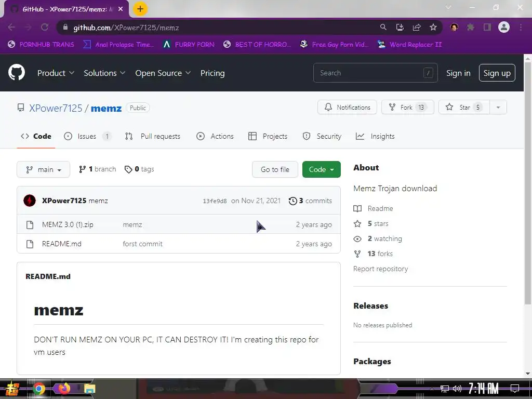Open a new tab with plus button
This screenshot has height=399, width=532.
140,9
